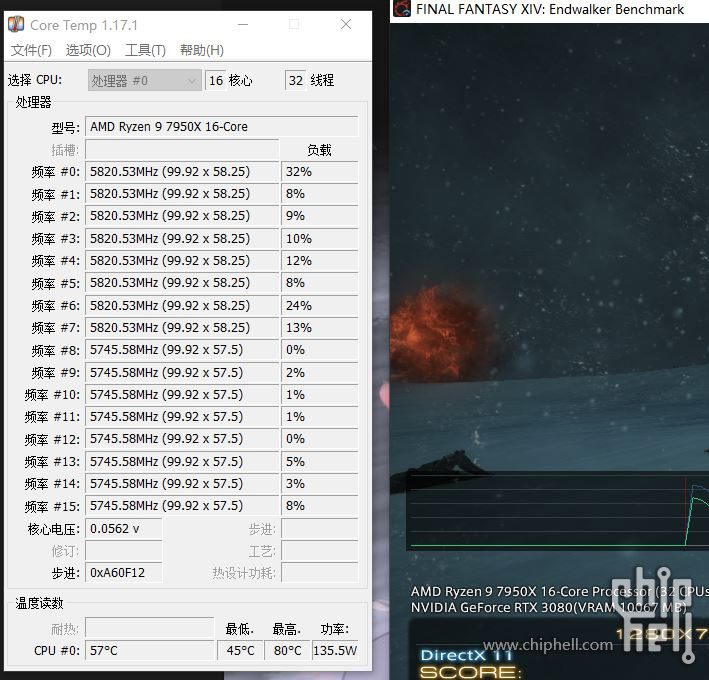Screen dimensions: 709x680
Task: Click the 13% load value for core #7
Action: [x=320, y=328]
